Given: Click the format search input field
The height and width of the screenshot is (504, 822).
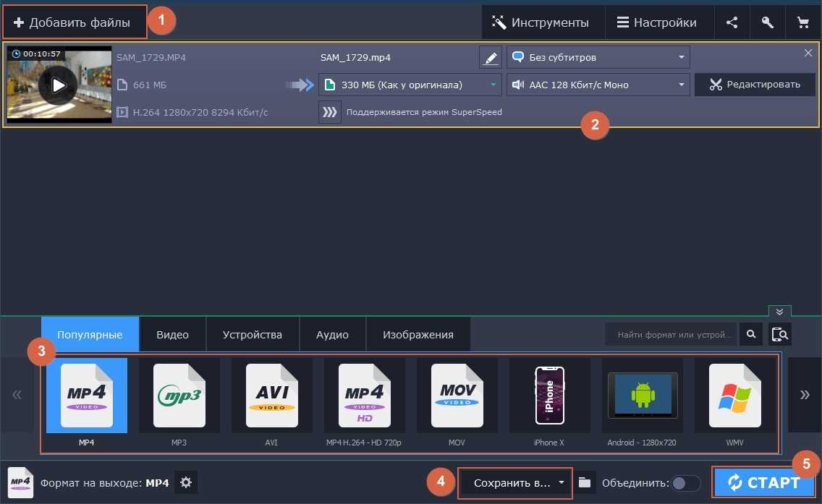Looking at the screenshot, I should (671, 335).
